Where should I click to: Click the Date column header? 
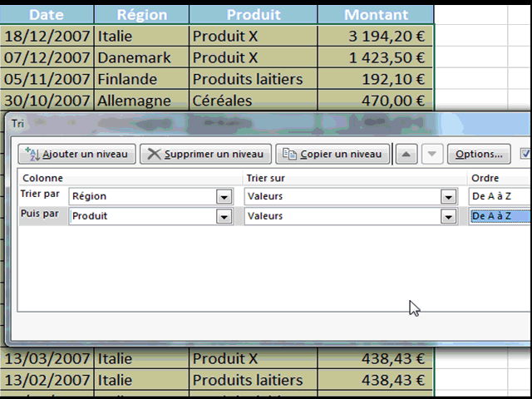[x=47, y=15]
